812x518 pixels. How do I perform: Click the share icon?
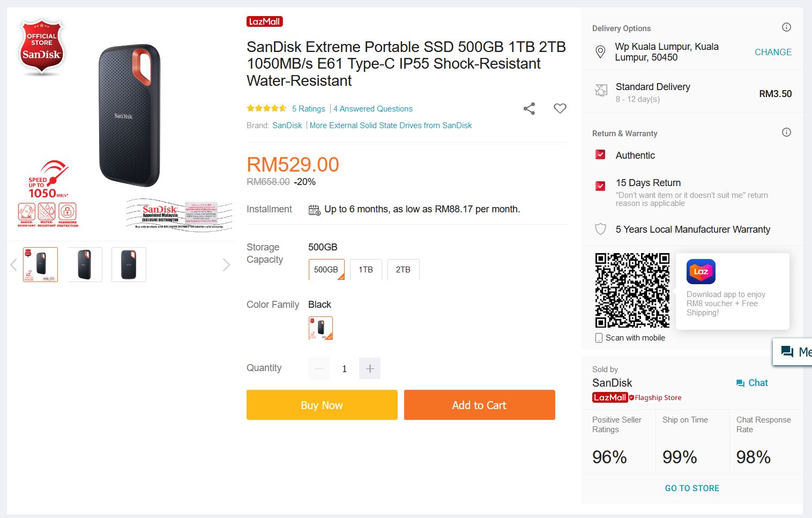(529, 109)
